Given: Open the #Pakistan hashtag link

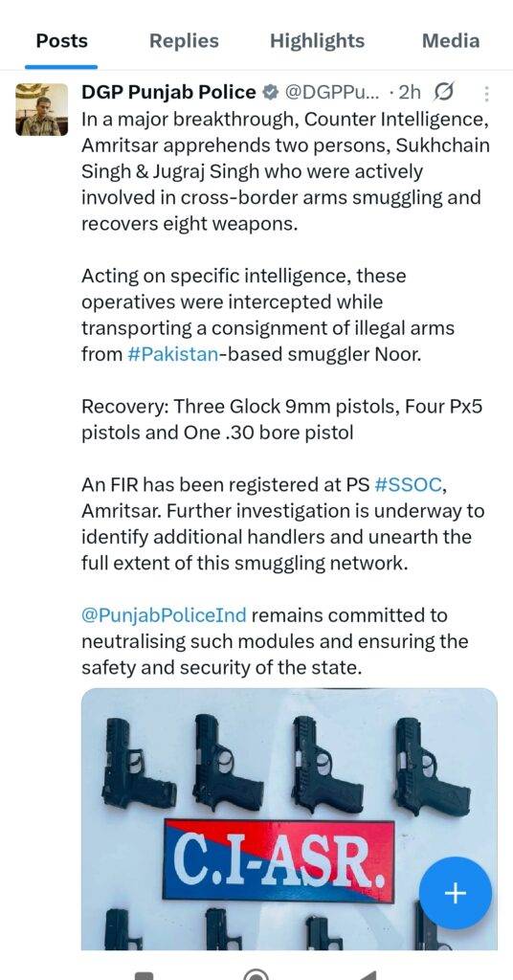Looking at the screenshot, I should 172,354.
